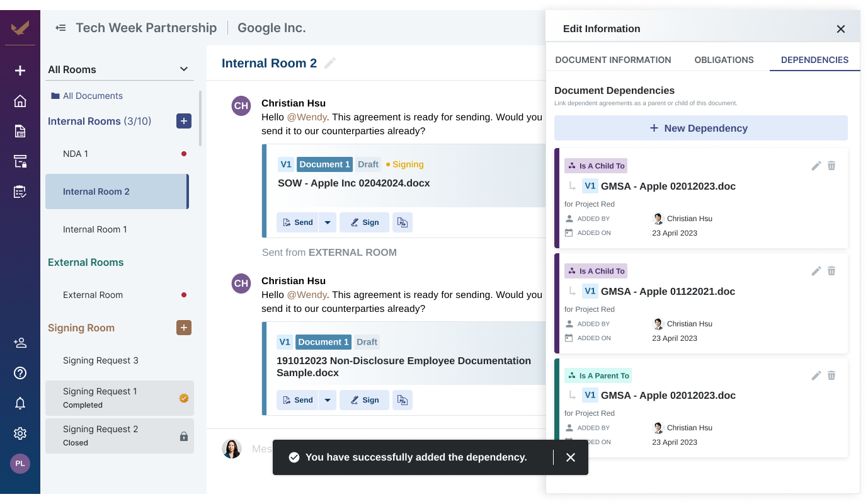
Task: Send the Non-Disclosure Employee Documentation
Action: [297, 400]
